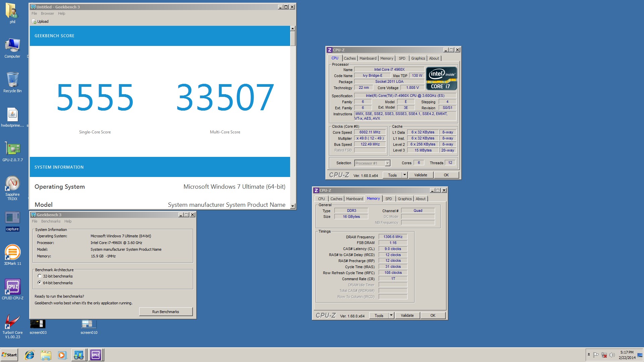Open File menu in Geekbench 3 window
Image resolution: width=644 pixels, height=362 pixels.
(x=35, y=221)
